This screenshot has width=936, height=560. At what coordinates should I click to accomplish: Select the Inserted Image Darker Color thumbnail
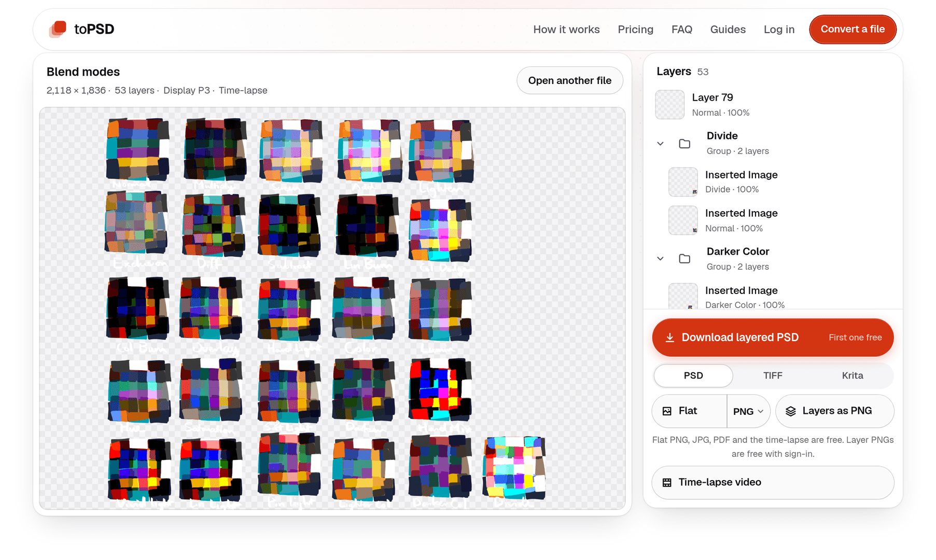point(683,296)
